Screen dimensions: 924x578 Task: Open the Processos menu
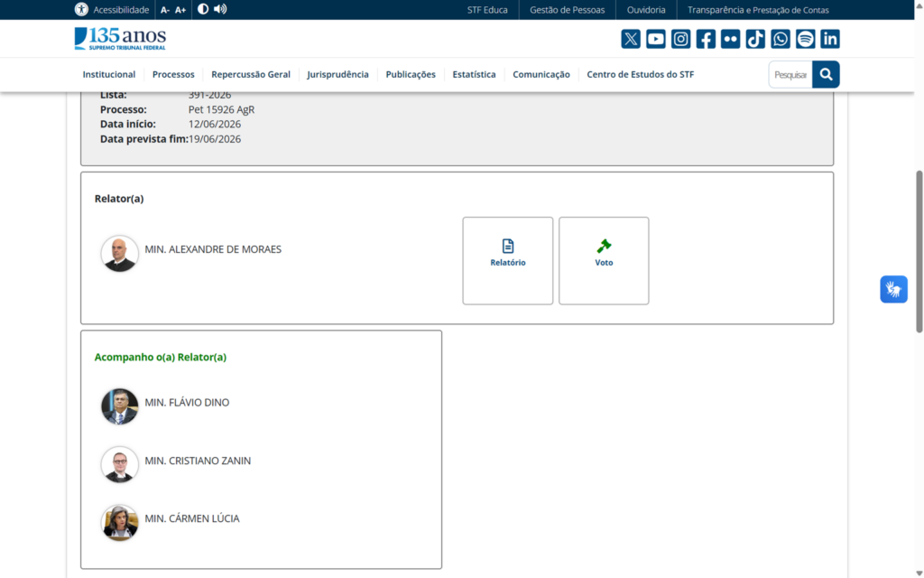point(173,74)
